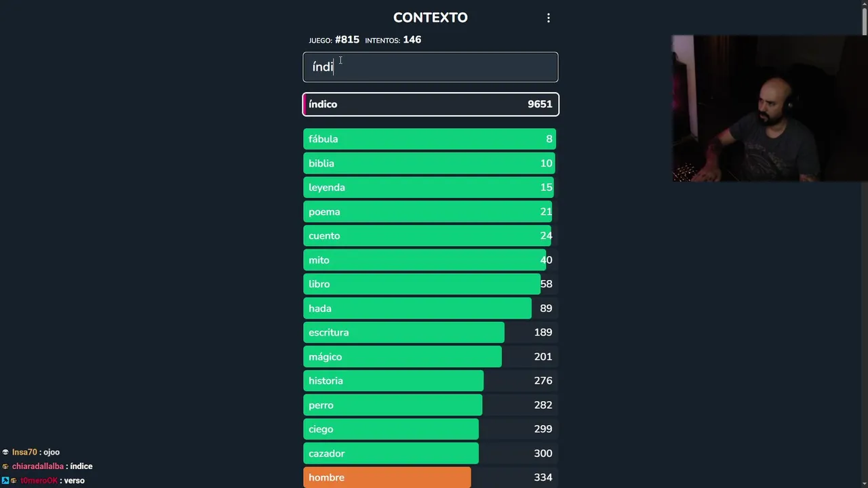Click the blue hammer badge by t0meroOK
Screen dimensions: 868x488
[5, 481]
